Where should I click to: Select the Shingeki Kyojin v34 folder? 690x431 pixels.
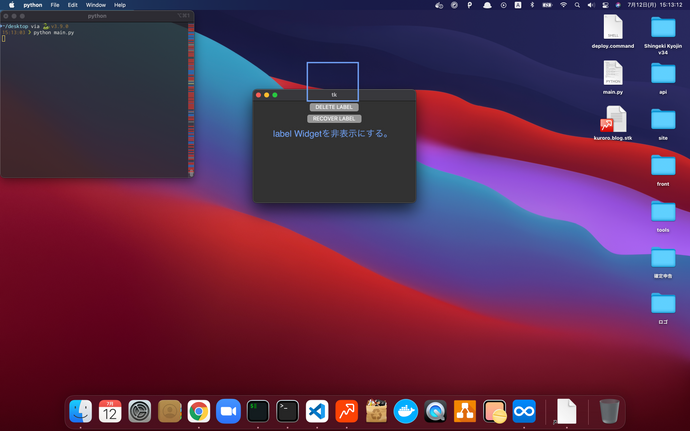tap(663, 27)
